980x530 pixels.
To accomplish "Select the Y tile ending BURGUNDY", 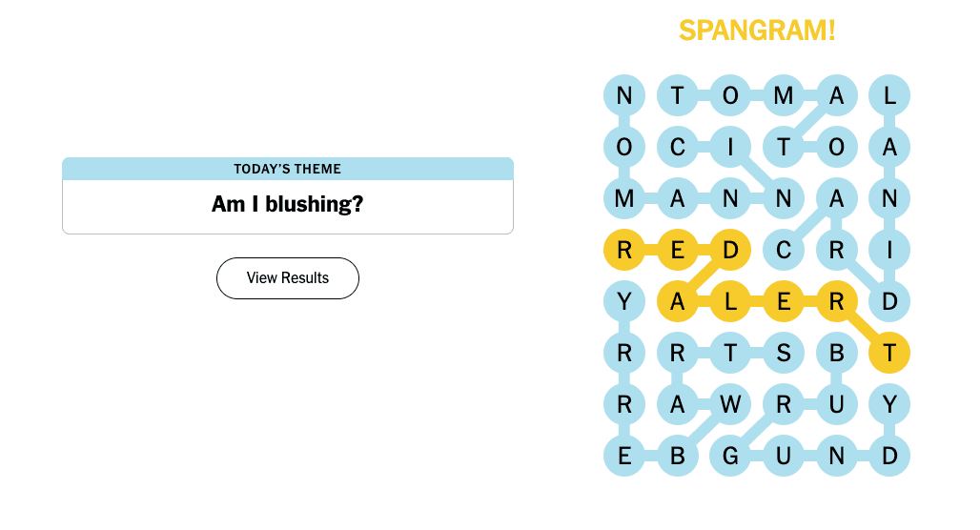I will coord(889,405).
